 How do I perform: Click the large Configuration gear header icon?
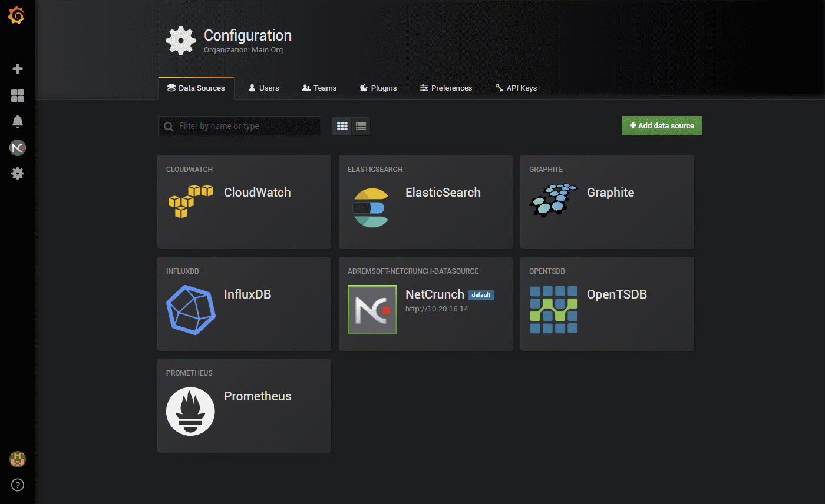181,41
